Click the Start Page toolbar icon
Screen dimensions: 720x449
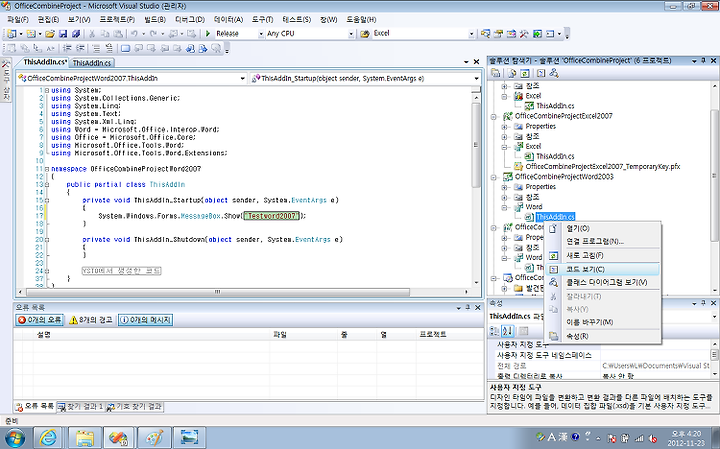pos(537,34)
